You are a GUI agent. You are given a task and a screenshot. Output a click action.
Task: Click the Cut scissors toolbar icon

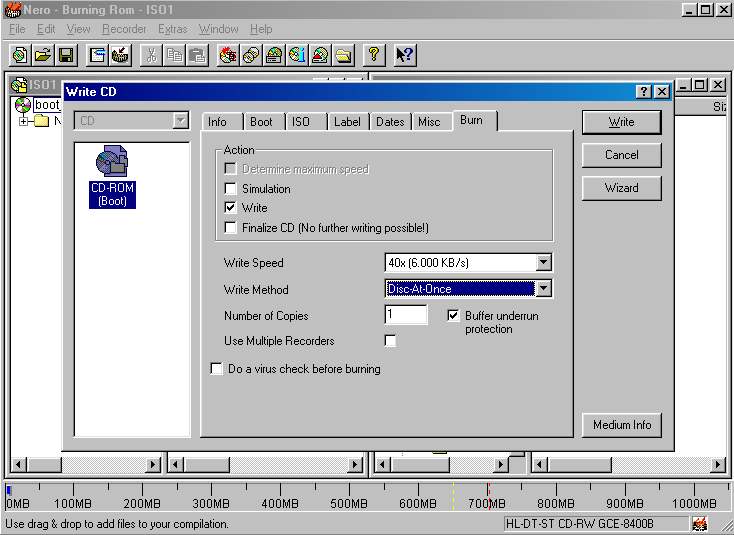pos(151,55)
